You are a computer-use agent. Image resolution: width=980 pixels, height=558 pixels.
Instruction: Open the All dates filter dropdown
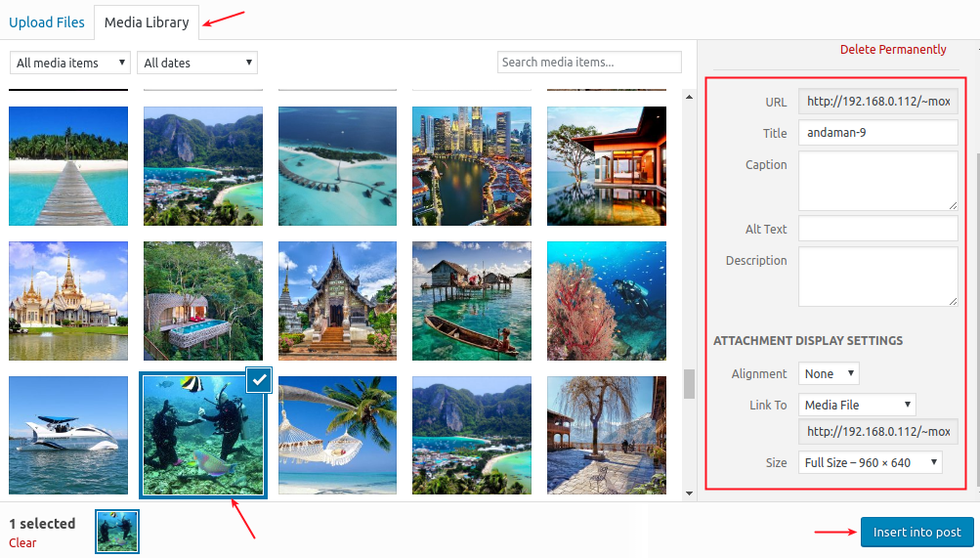coord(196,63)
